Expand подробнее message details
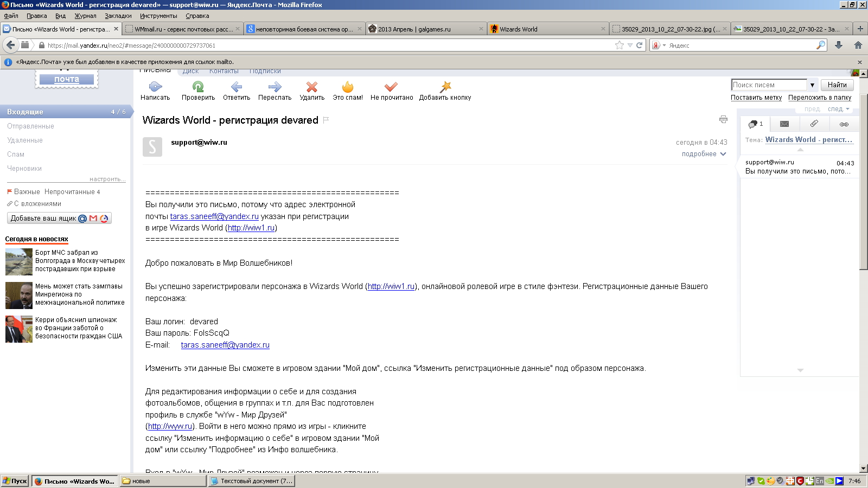The width and height of the screenshot is (868, 488). [x=704, y=154]
